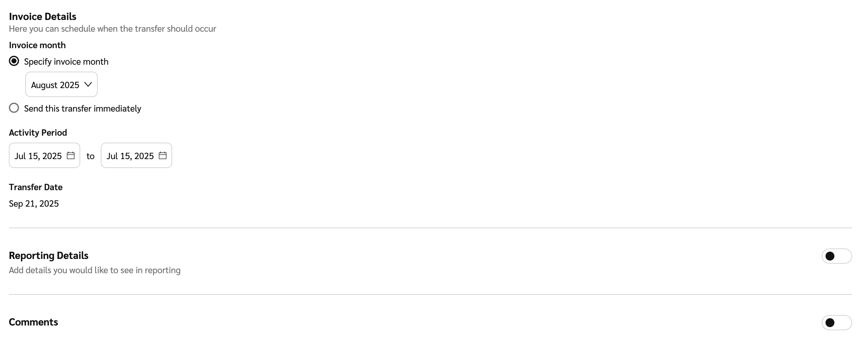Click the calendar icon in the start date field
Viewport: 868px width, 348px height.
[70, 155]
